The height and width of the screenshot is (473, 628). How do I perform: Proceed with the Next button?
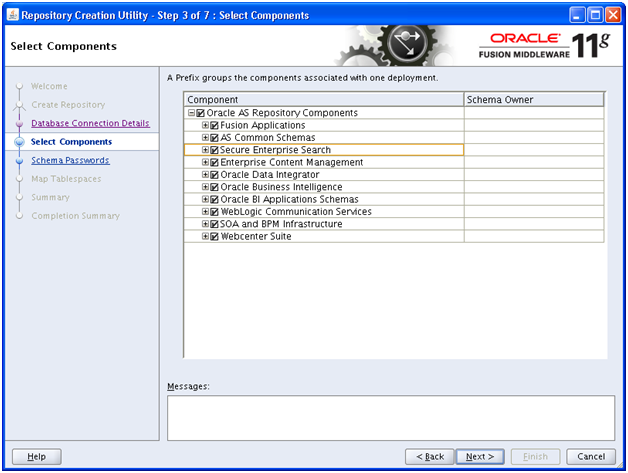[480, 457]
